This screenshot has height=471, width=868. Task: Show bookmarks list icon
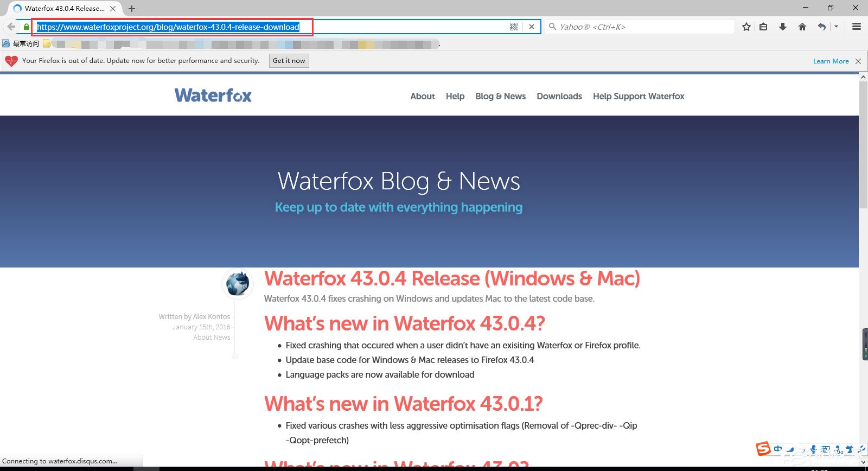click(x=763, y=27)
